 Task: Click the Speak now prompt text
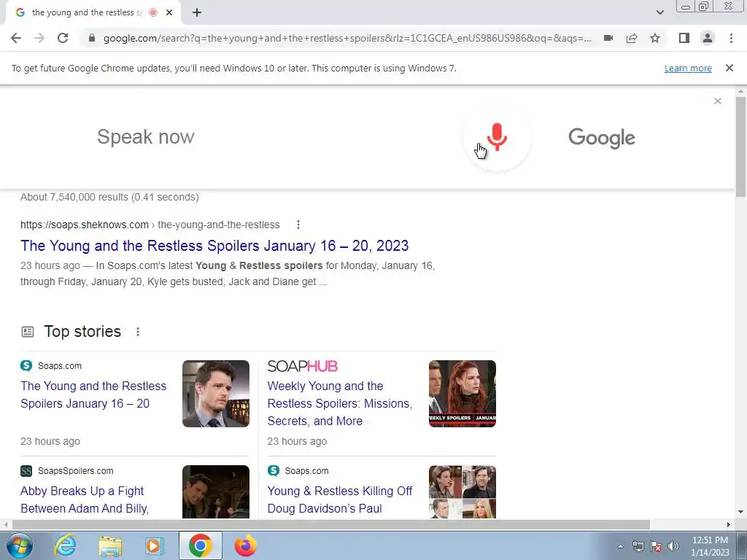(x=146, y=137)
